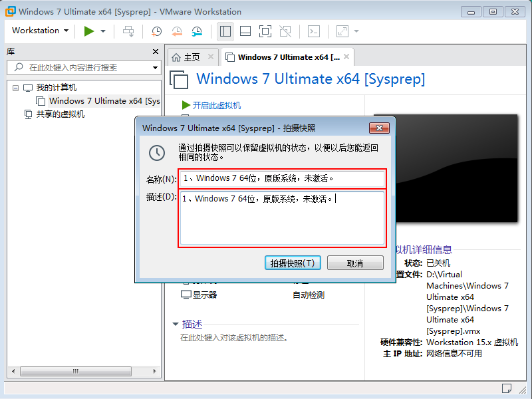Collapse the 描述 section
The width and height of the screenshot is (532, 399).
point(176,325)
